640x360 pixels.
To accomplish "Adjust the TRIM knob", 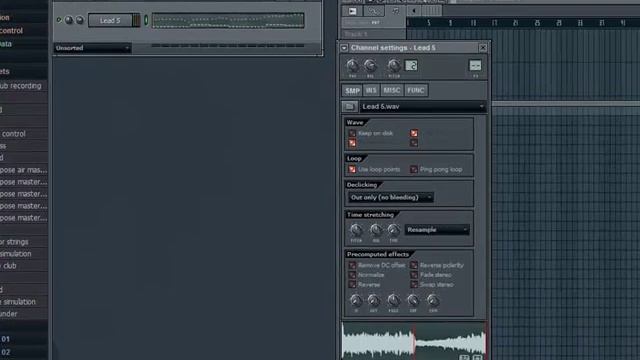I will (x=433, y=301).
